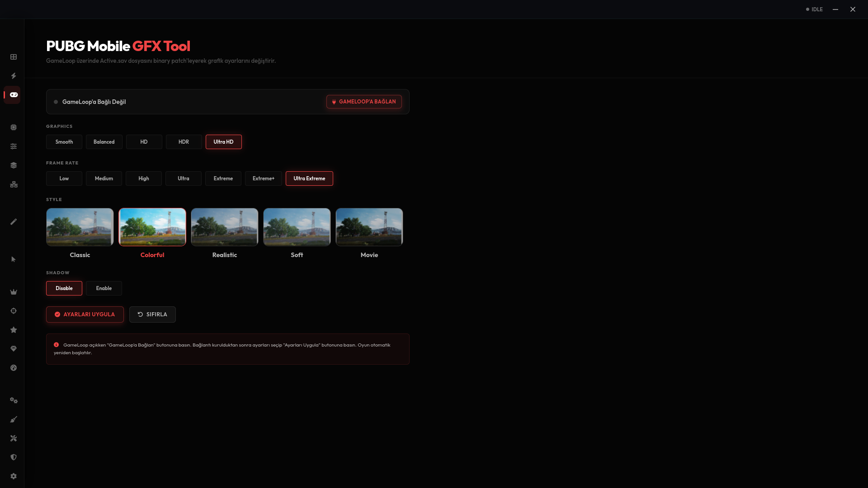Close the GFX Tool window
The image size is (868, 488).
pos(853,9)
